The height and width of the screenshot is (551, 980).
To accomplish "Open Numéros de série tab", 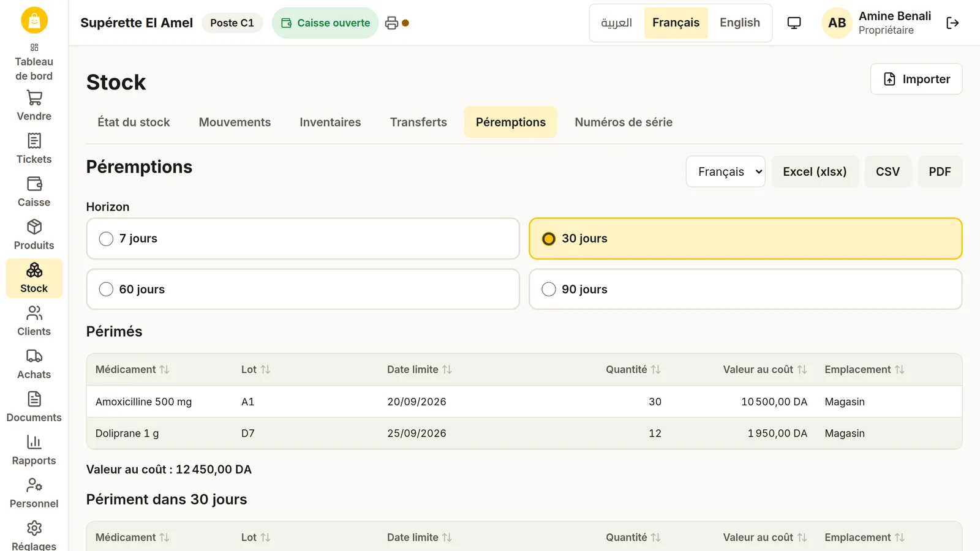I will pyautogui.click(x=624, y=122).
